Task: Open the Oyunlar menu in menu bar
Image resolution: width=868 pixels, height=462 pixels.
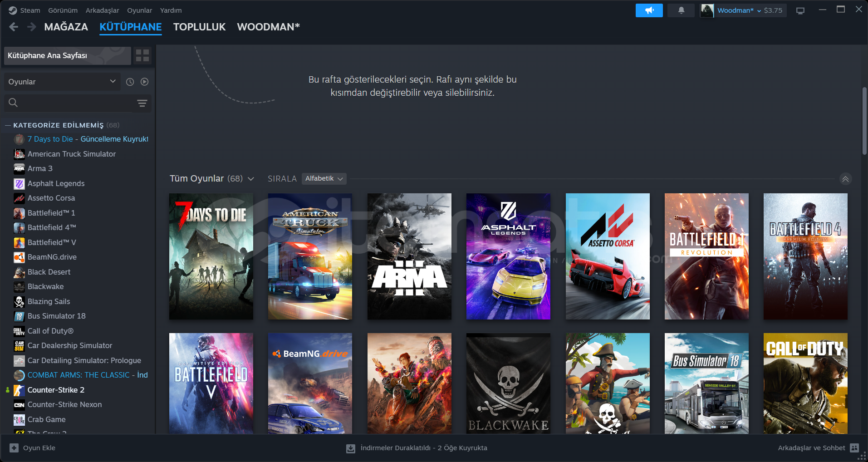Action: [x=140, y=10]
